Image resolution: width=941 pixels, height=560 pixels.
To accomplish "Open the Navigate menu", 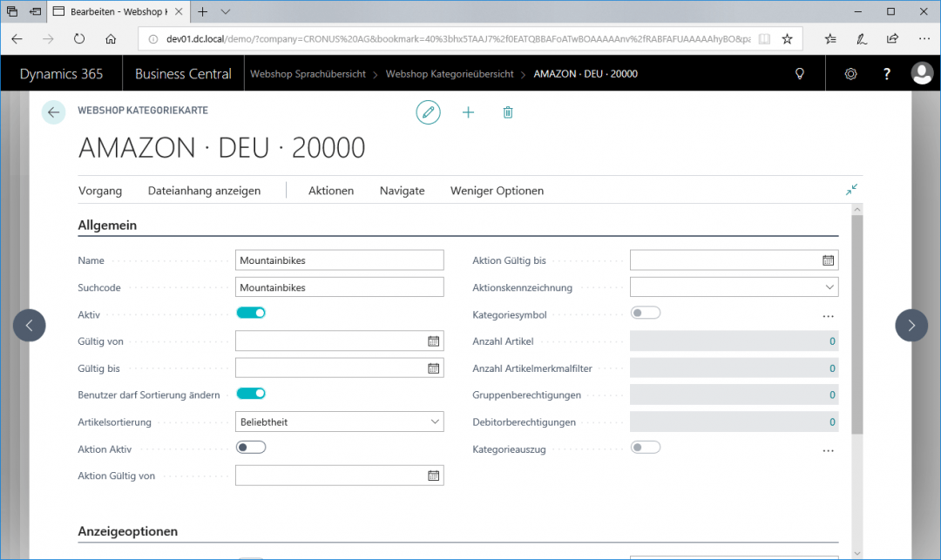I will click(402, 191).
